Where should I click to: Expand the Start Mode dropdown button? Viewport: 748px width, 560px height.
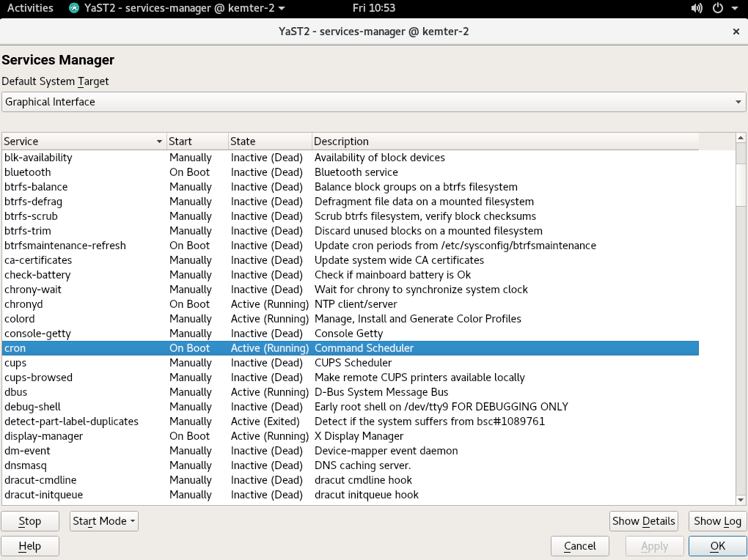104,521
